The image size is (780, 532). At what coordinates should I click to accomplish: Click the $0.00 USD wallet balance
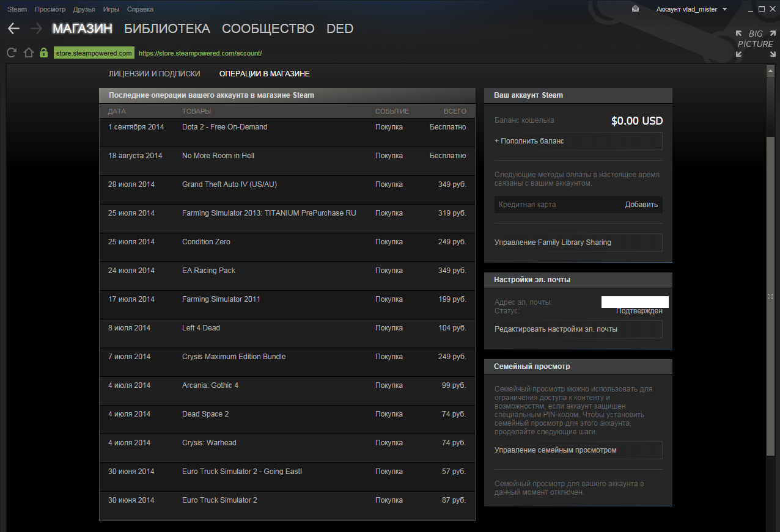[x=637, y=121]
